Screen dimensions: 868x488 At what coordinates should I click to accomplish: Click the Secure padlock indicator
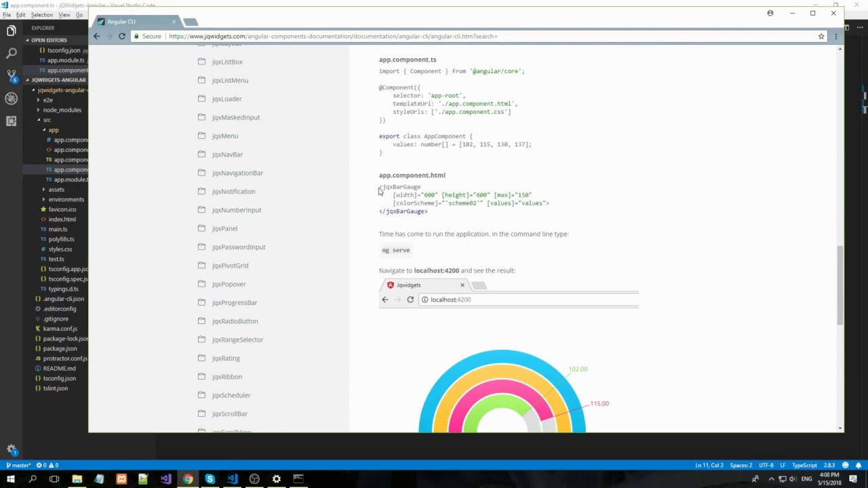coord(147,36)
